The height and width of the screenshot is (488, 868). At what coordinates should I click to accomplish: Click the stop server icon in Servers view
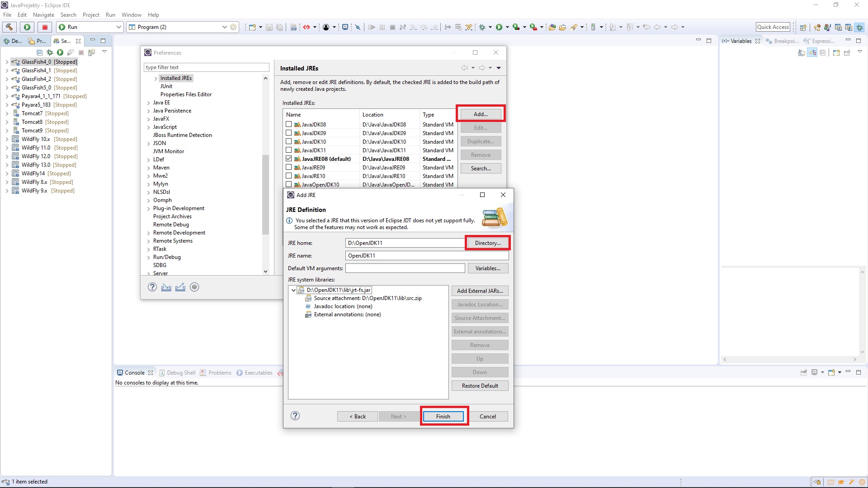click(x=81, y=52)
